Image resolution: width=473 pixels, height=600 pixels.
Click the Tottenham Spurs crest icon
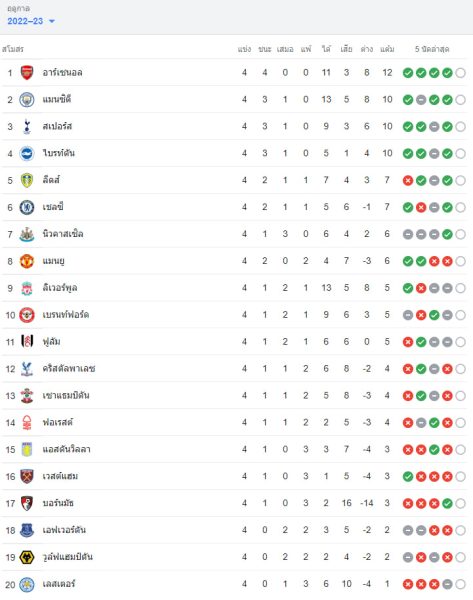pos(27,127)
